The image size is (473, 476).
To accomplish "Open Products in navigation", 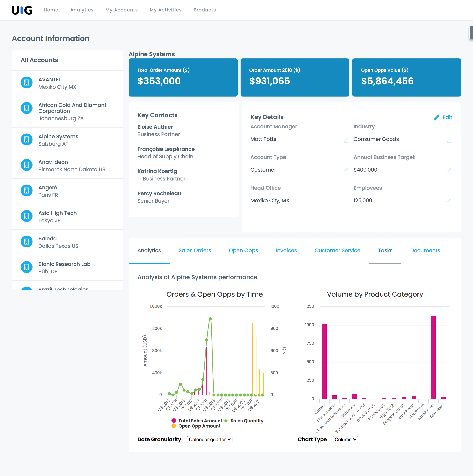I will click(205, 10).
